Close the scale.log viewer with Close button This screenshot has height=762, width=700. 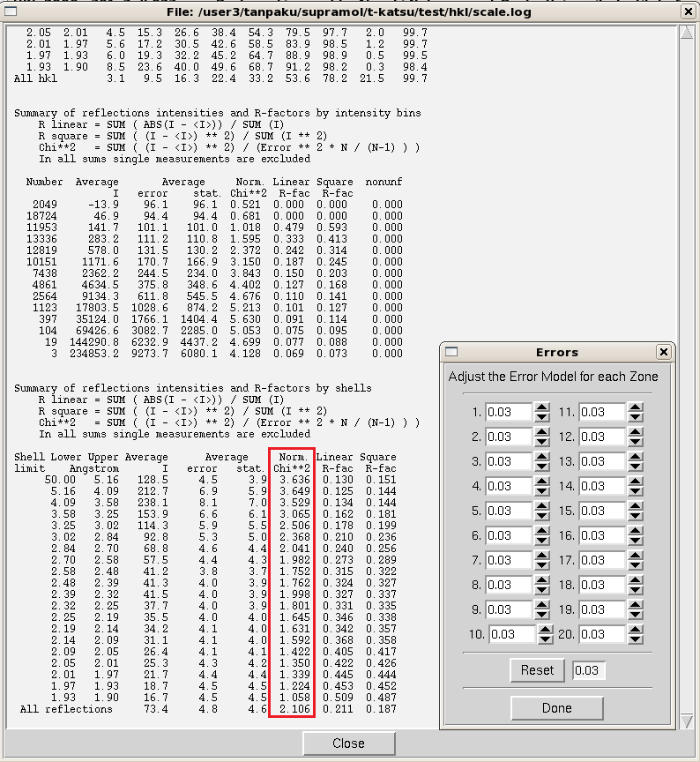348,743
